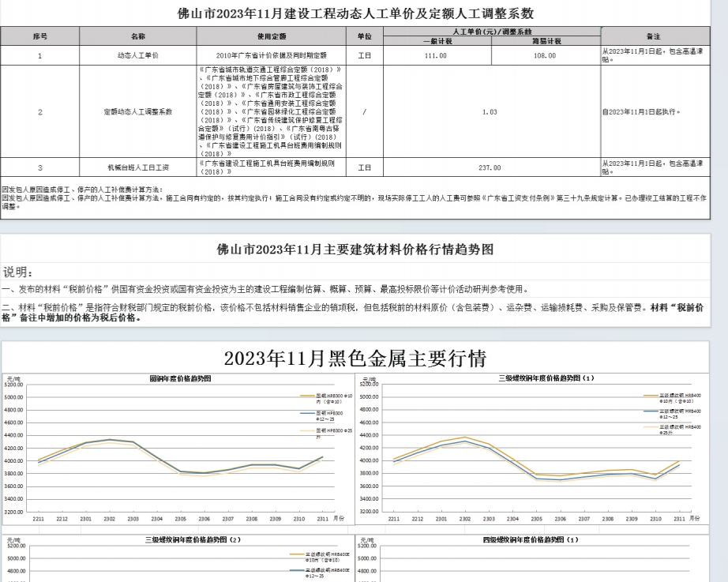Click legend 三级螺纹钢HRB400 Φ12~25 in chart (1)
Screen dimensions: 728x582
[x=672, y=414]
